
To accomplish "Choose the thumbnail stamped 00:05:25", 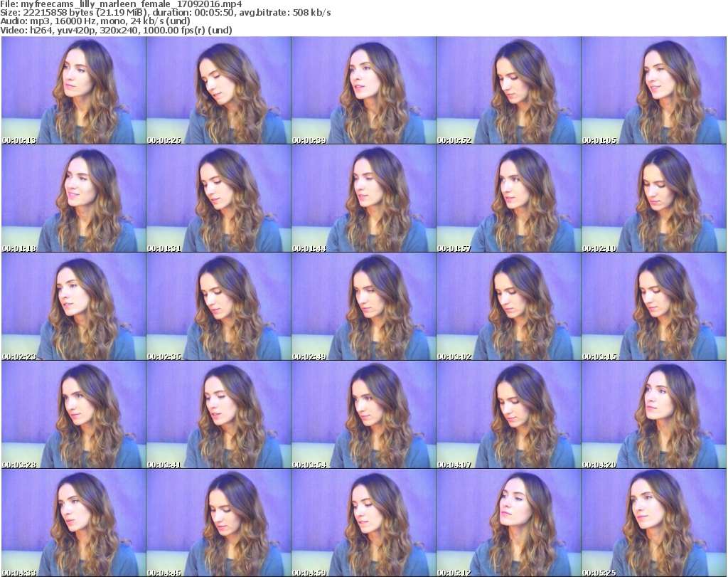I will [654, 523].
